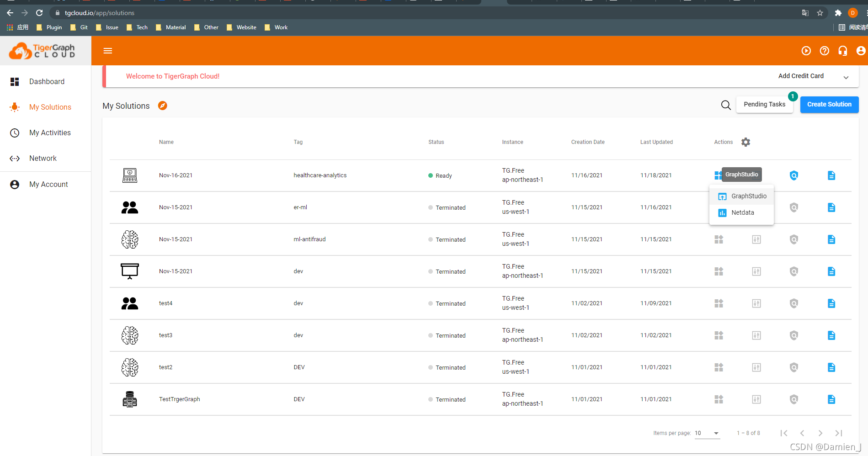Viewport: 868px width, 456px height.
Task: Sort by the Creation Date column header
Action: (588, 142)
